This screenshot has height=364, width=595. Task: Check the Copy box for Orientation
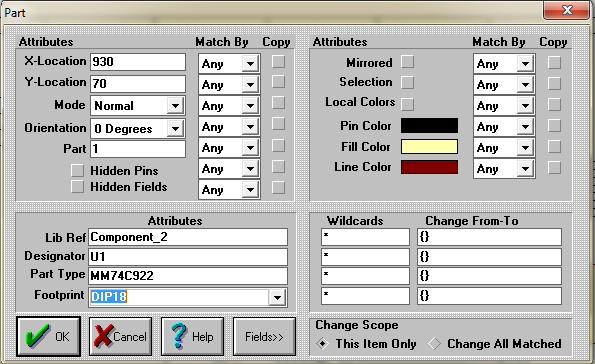click(x=279, y=124)
